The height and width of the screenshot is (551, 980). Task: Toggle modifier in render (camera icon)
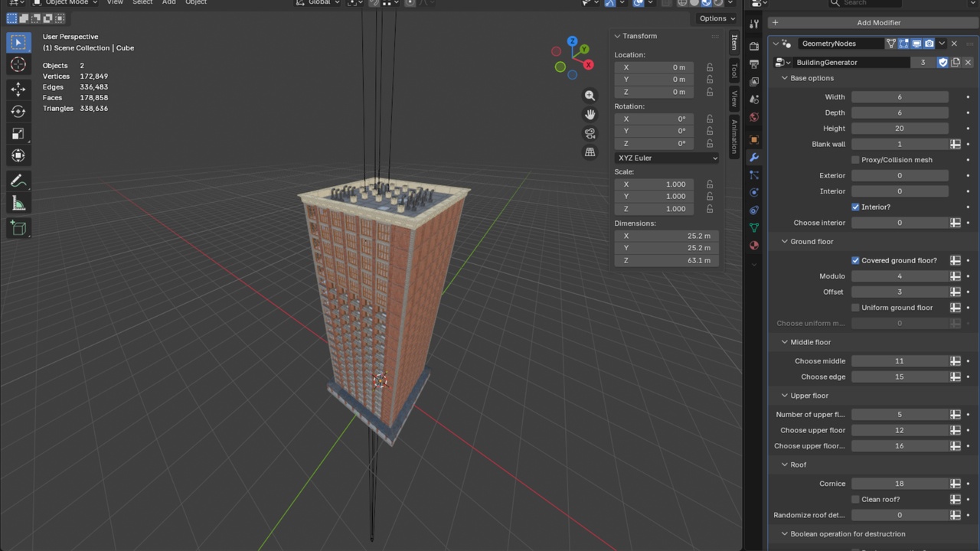click(929, 44)
